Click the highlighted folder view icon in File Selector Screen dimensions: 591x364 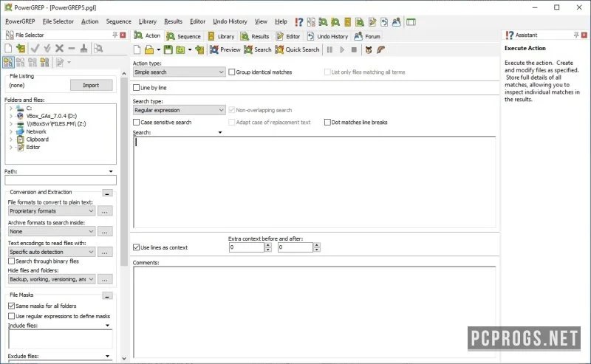(8, 62)
